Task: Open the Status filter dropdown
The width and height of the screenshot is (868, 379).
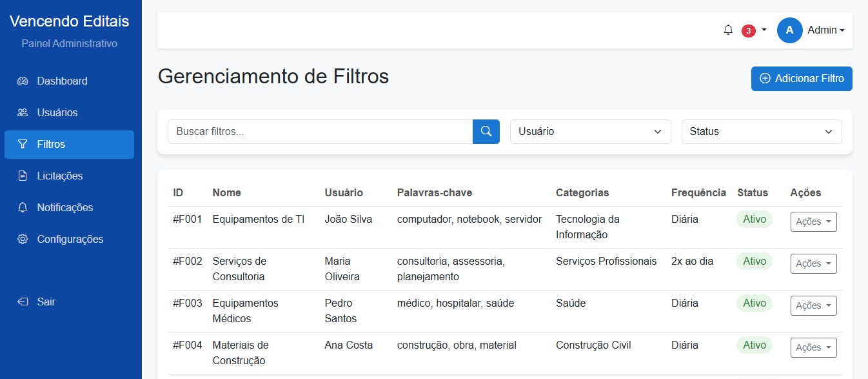Action: pos(761,131)
